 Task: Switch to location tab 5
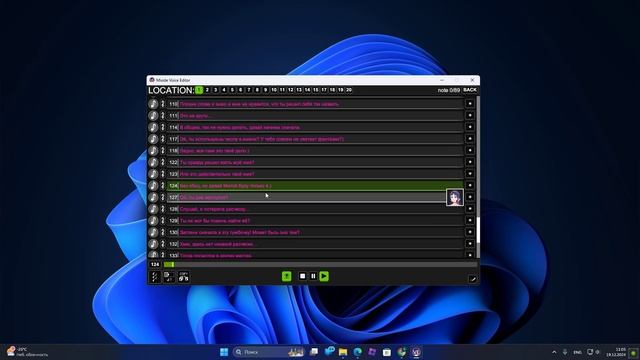click(232, 90)
